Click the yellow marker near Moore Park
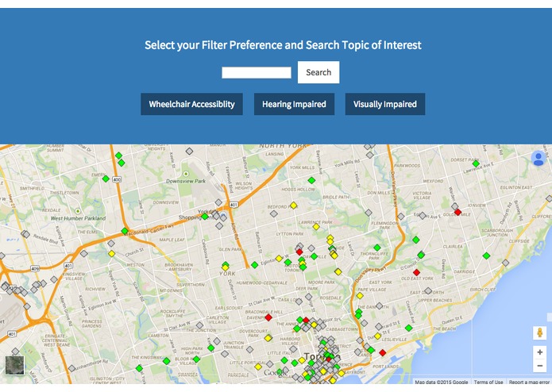The width and height of the screenshot is (552, 392). [338, 271]
